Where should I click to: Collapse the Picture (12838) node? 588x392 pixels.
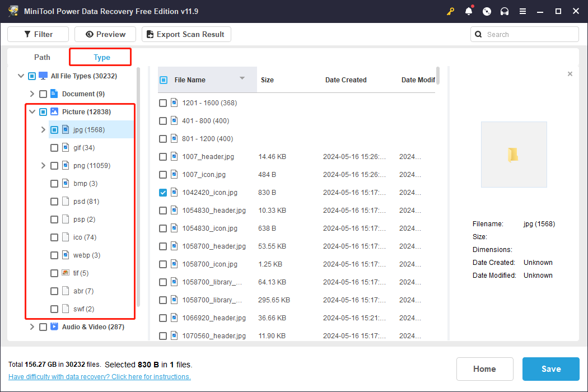[32, 112]
